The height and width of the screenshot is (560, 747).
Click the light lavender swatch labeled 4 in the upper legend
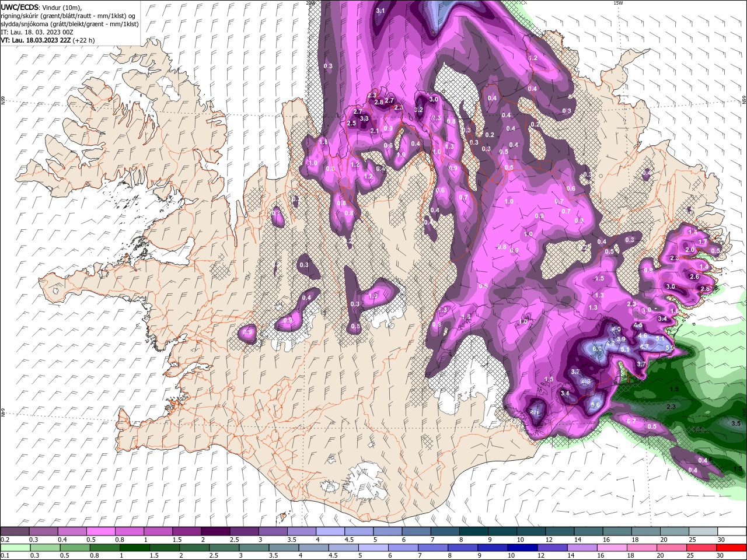pyautogui.click(x=330, y=531)
